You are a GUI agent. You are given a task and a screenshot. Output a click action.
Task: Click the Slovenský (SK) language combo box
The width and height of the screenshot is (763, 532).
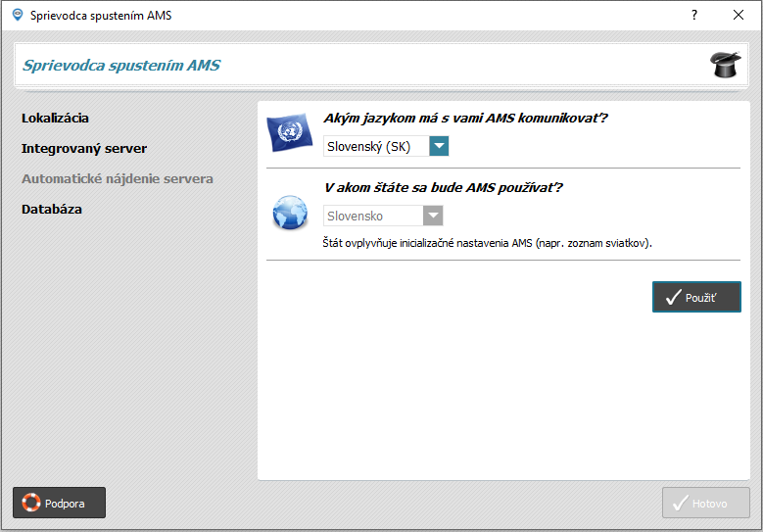386,146
